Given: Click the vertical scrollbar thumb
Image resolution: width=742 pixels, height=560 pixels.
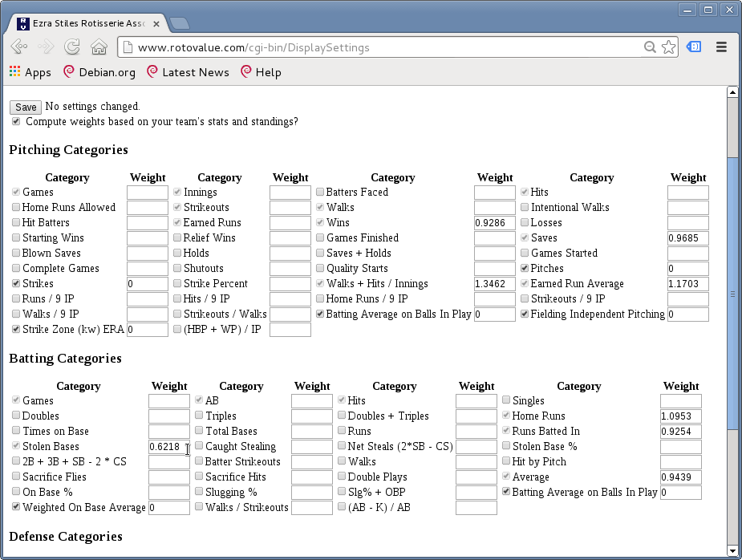Looking at the screenshot, I should 732,294.
